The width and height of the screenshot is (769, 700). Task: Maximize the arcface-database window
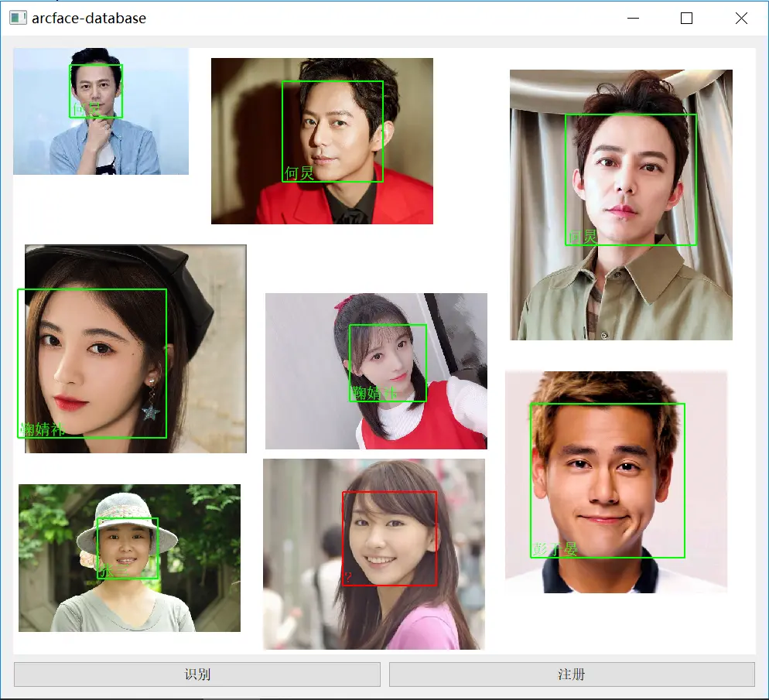[x=687, y=18]
